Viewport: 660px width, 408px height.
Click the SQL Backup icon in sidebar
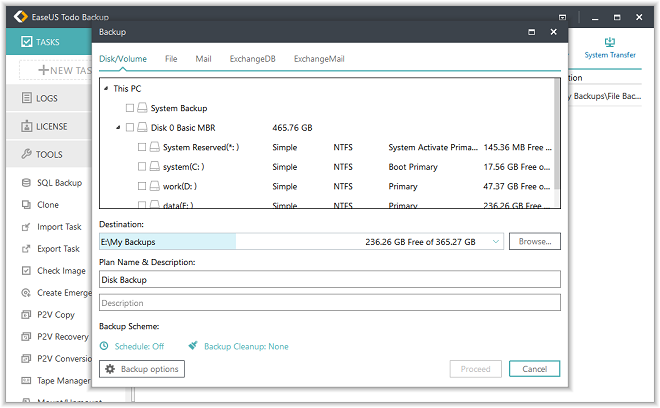27,183
